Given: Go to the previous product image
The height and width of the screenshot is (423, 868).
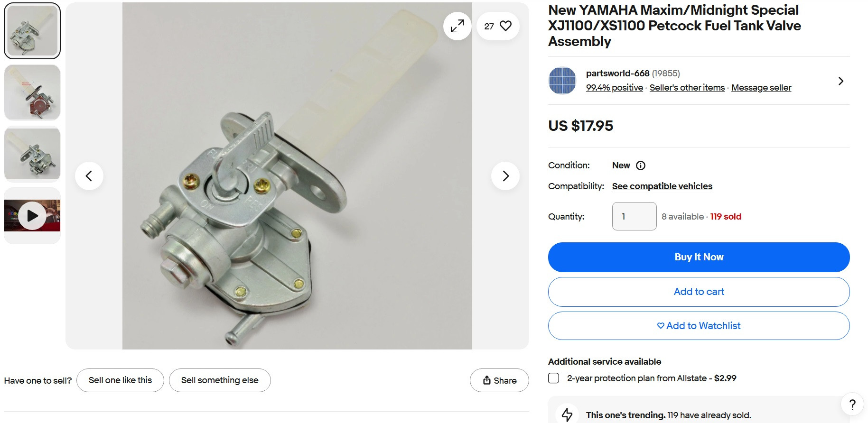Looking at the screenshot, I should 89,176.
